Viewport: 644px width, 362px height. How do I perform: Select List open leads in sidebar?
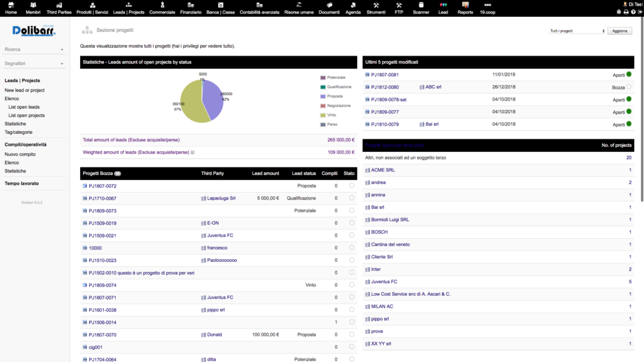point(24,107)
